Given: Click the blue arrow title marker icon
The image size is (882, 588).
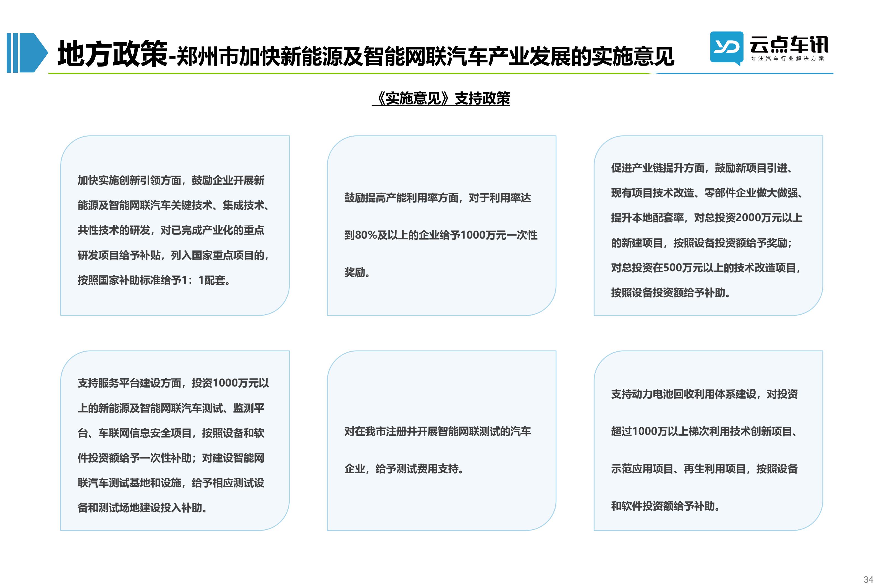Looking at the screenshot, I should pos(27,53).
